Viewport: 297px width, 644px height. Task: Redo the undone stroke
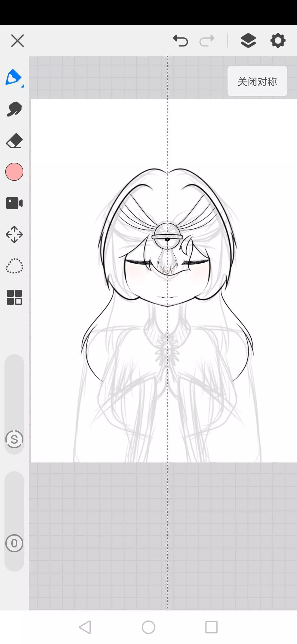click(207, 41)
